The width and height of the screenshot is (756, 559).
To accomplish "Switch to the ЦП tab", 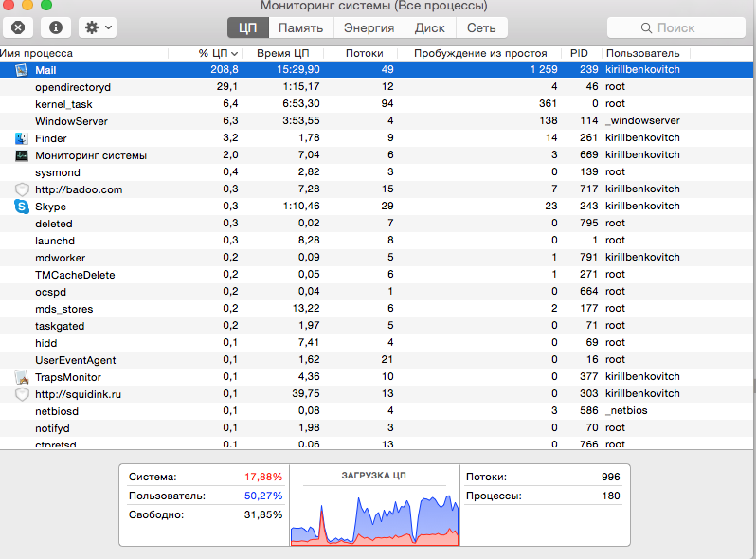I will pyautogui.click(x=248, y=28).
